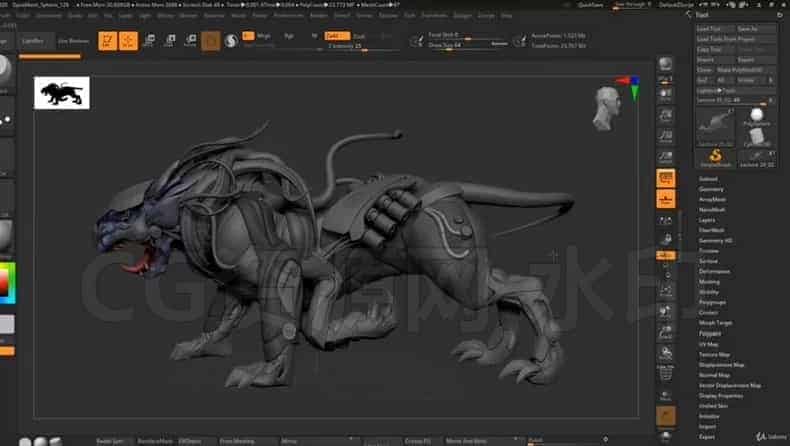This screenshot has width=790, height=446.
Task: Expand the Display Properties subpalette
Action: click(721, 396)
